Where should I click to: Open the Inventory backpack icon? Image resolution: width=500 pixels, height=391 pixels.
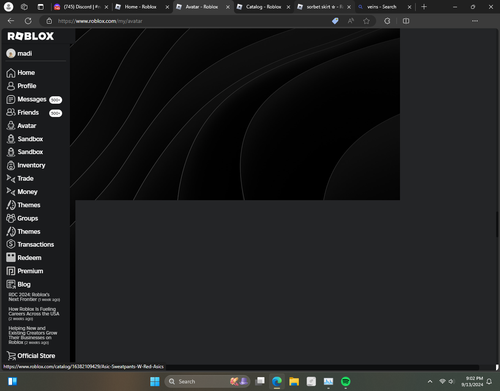(11, 165)
